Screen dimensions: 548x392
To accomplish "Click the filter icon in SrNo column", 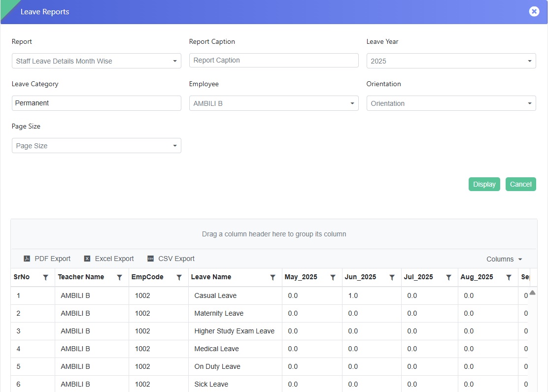I will pyautogui.click(x=46, y=278).
